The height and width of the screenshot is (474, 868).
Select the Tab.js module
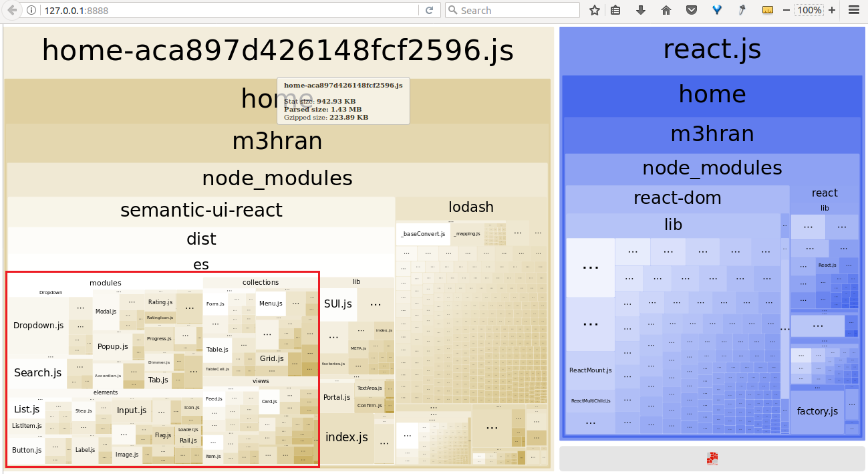click(158, 380)
